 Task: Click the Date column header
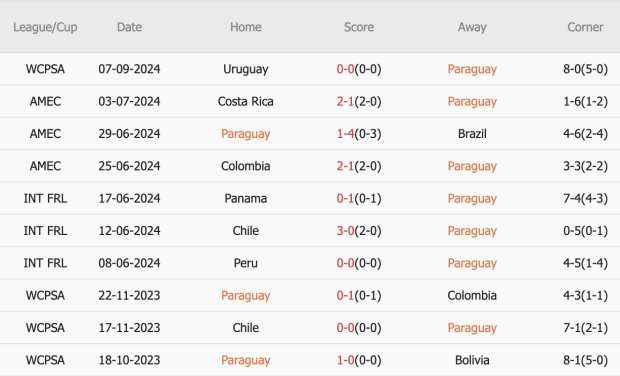tap(129, 27)
